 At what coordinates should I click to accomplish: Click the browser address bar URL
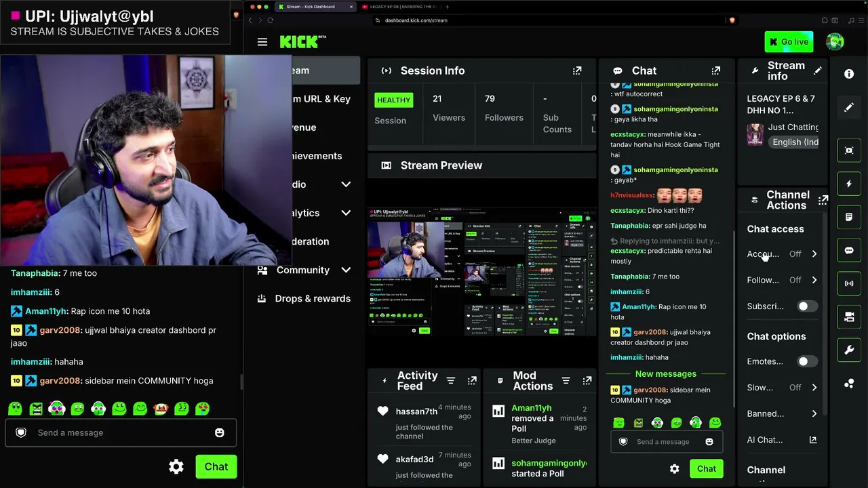click(416, 20)
